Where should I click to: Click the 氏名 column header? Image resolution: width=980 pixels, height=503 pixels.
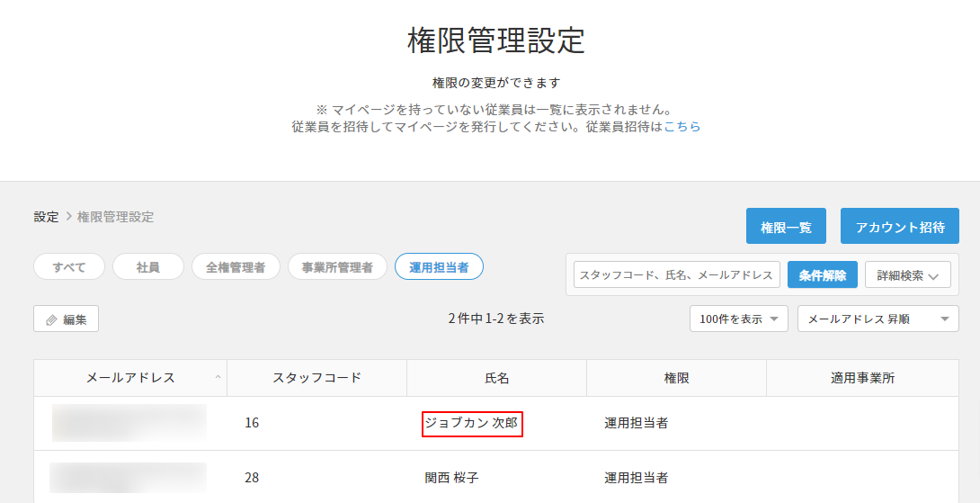[496, 378]
